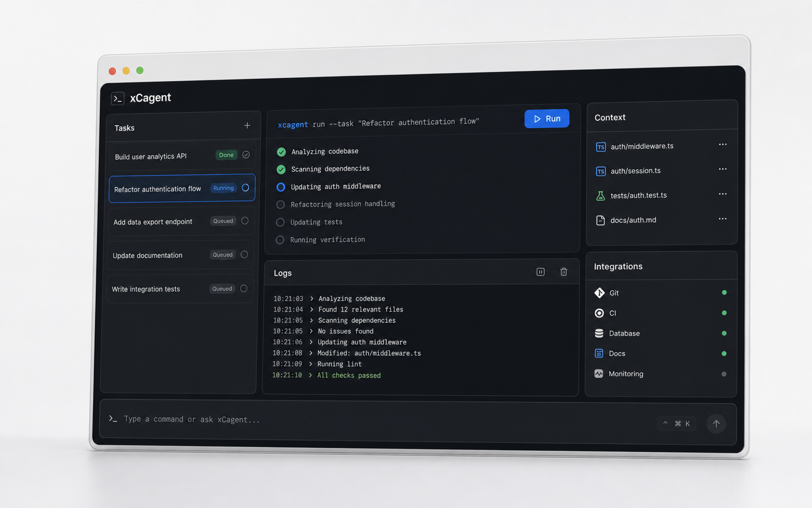Image resolution: width=812 pixels, height=508 pixels.
Task: Click the flask icon for tests/auth.test.ts
Action: (601, 196)
